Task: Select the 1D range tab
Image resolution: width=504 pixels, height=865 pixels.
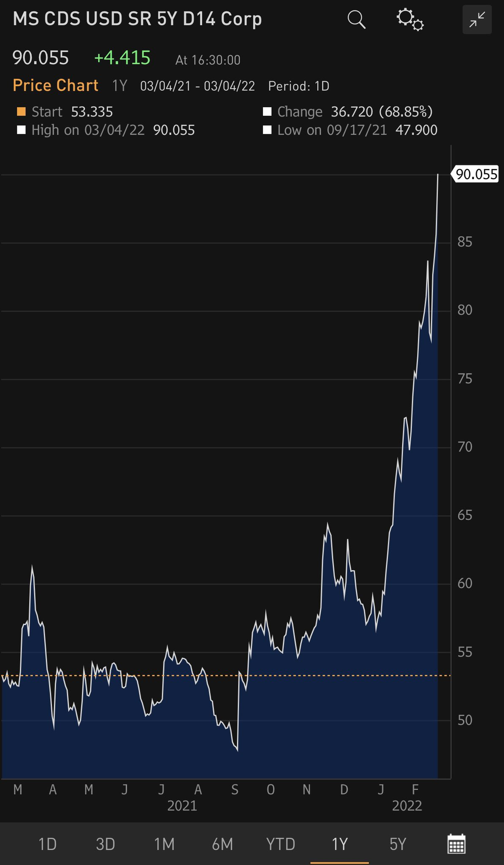Action: coord(47,844)
